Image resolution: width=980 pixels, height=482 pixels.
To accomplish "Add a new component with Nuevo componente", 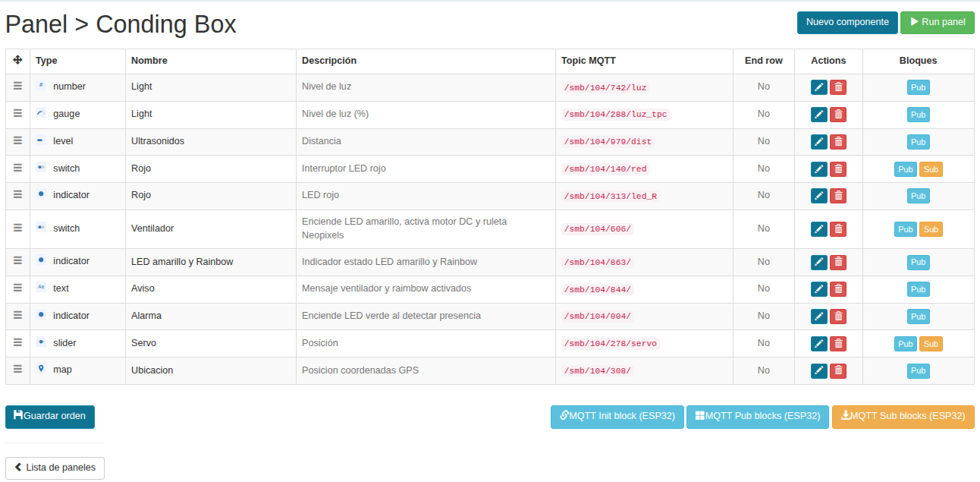I will pyautogui.click(x=847, y=22).
